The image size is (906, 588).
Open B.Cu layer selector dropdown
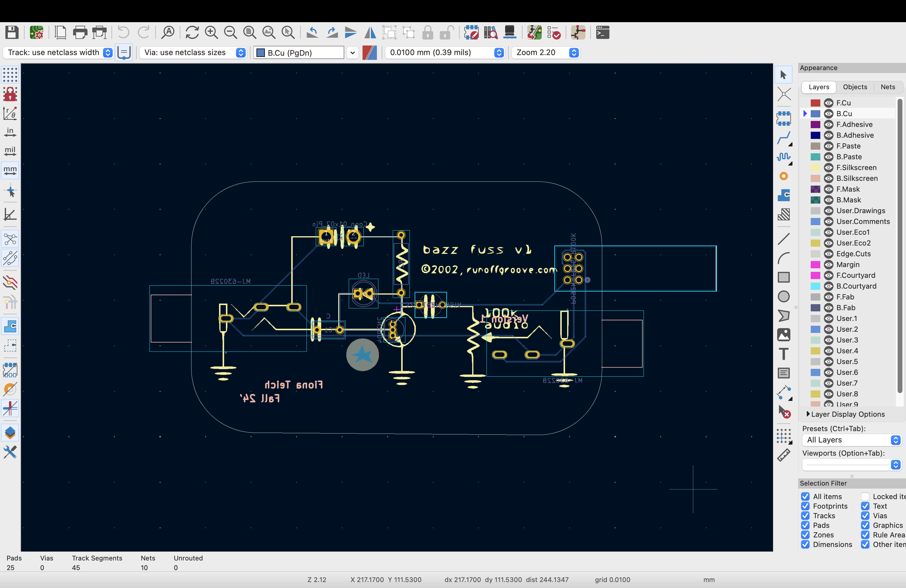(299, 52)
